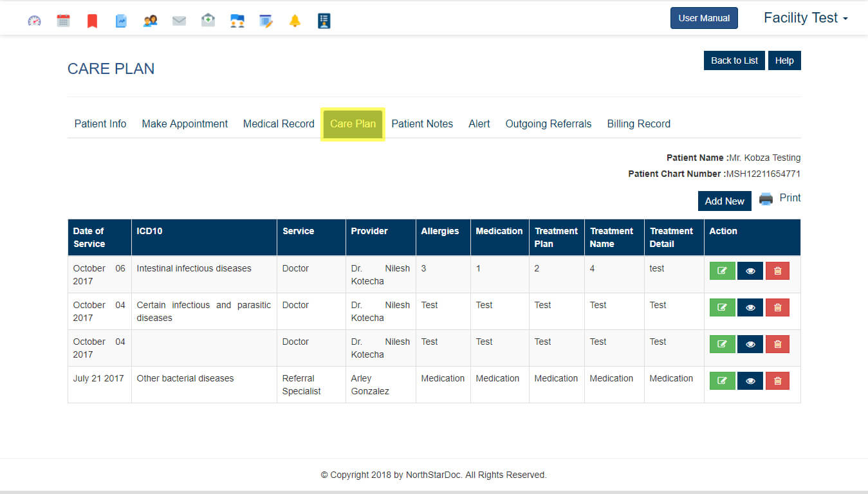
Task: Open the gray mail envelope icon
Action: 179,21
